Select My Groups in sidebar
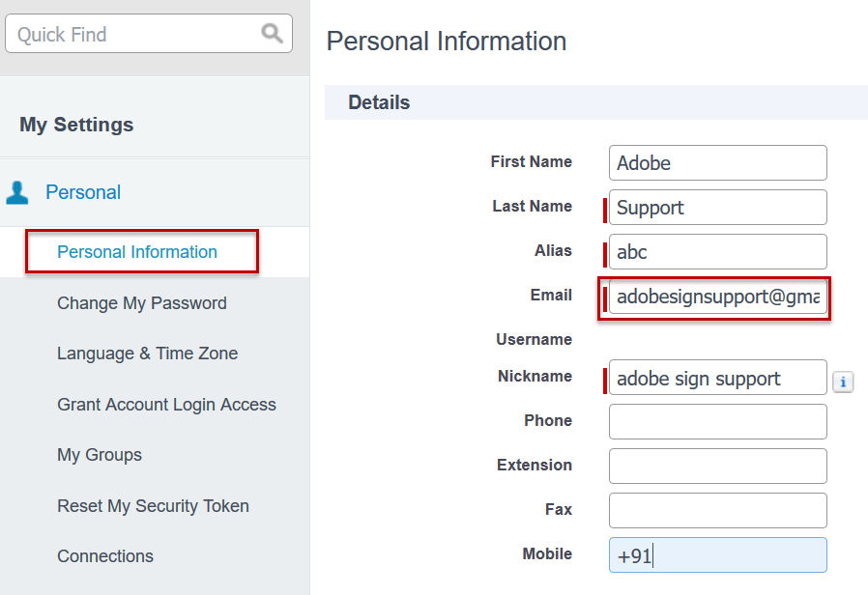 coord(100,455)
